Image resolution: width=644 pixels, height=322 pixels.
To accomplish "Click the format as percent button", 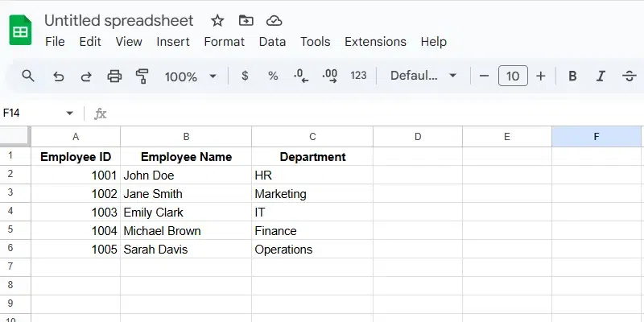I will tap(273, 76).
